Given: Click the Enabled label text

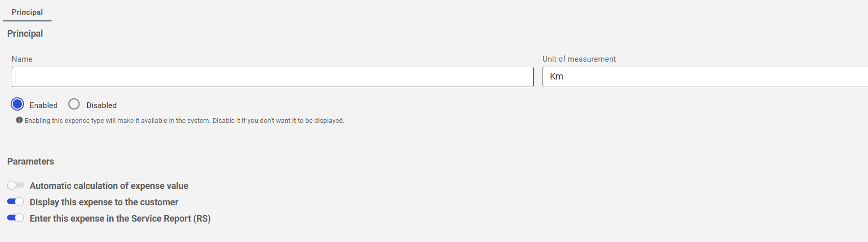Looking at the screenshot, I should click(43, 105).
